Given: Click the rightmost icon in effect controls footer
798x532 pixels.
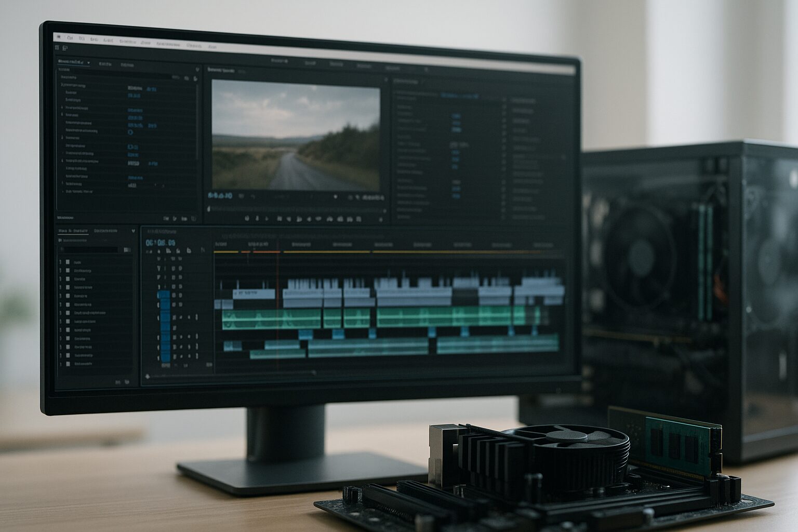Looking at the screenshot, I should coord(194,219).
